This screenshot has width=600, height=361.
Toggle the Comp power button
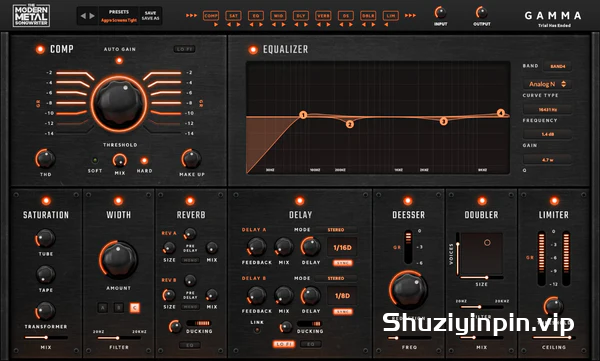[x=40, y=49]
